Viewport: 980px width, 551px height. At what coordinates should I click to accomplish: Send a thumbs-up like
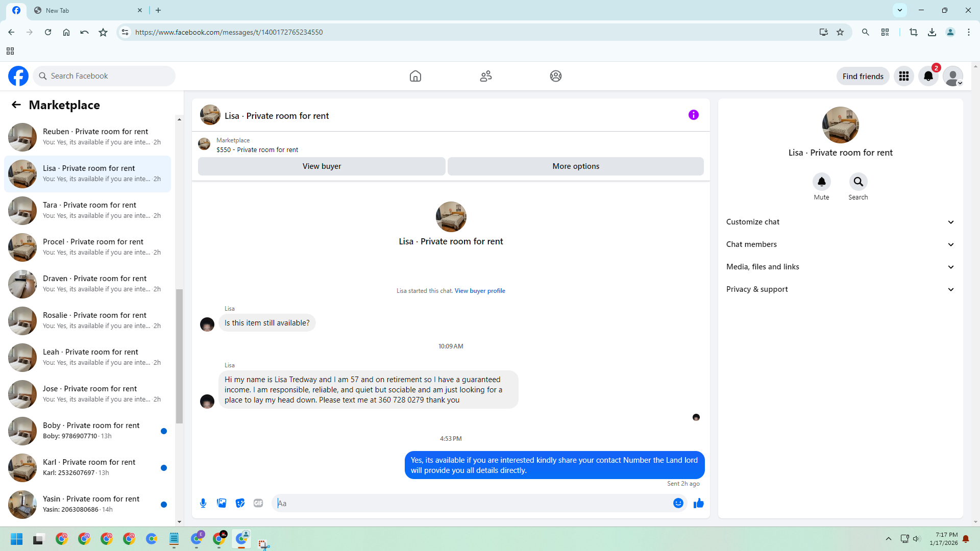(698, 503)
